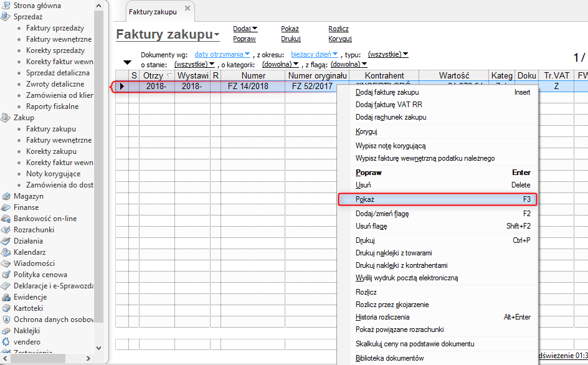Image resolution: width=588 pixels, height=365 pixels.
Task: Click the Strona główna home icon
Action: [x=6, y=6]
